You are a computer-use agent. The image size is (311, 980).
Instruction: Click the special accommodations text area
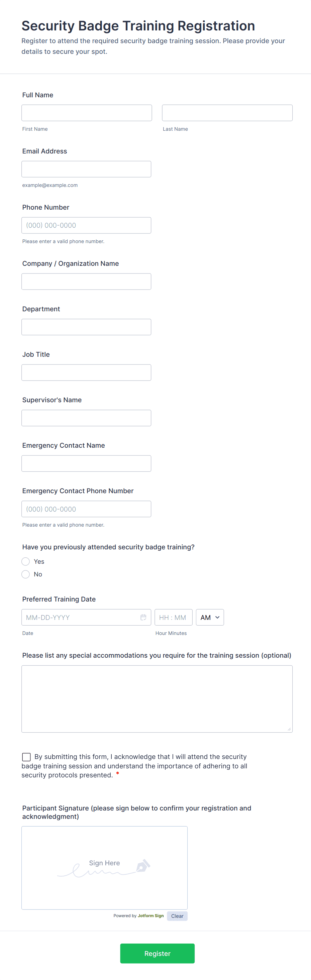pyautogui.click(x=157, y=699)
